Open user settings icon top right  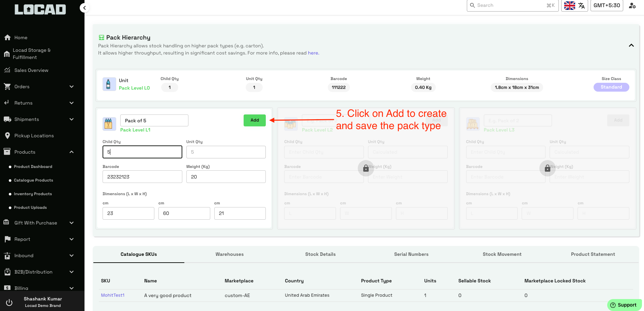(x=632, y=5)
